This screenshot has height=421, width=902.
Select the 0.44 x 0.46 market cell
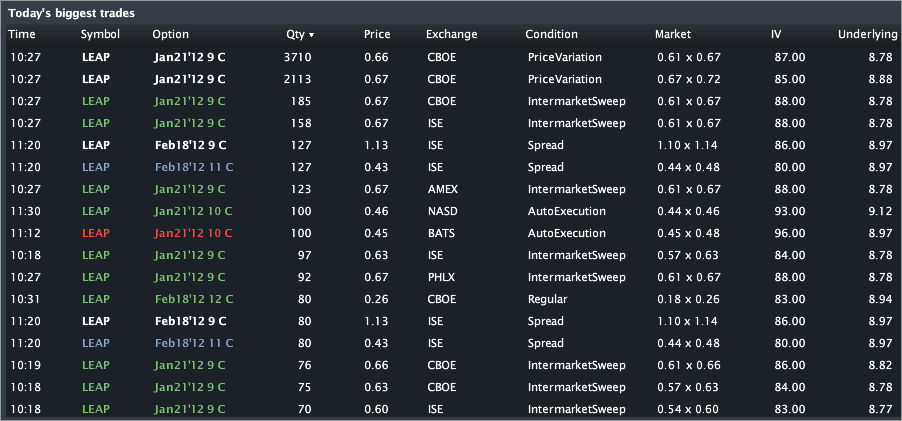(x=689, y=211)
